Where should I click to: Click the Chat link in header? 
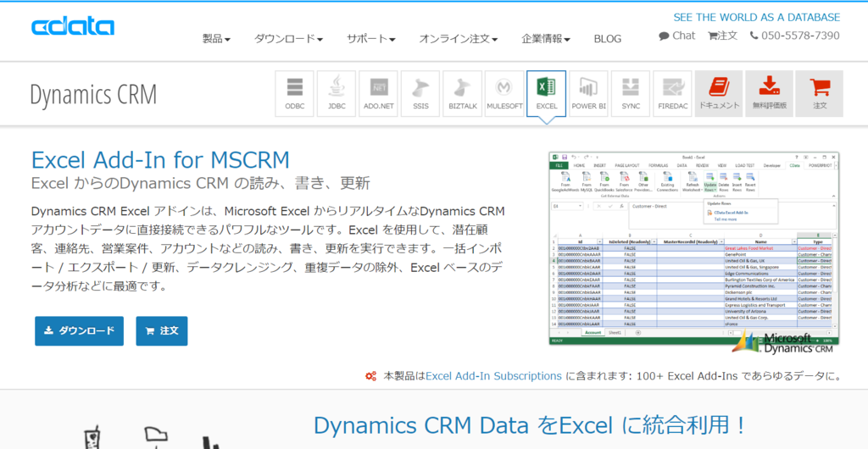point(684,36)
